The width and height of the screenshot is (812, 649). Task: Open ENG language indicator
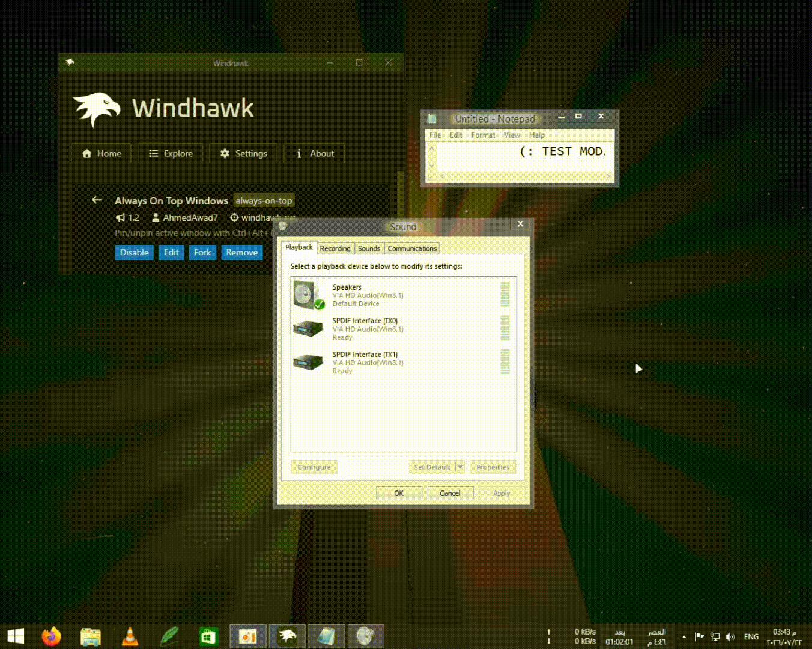[x=751, y=636]
